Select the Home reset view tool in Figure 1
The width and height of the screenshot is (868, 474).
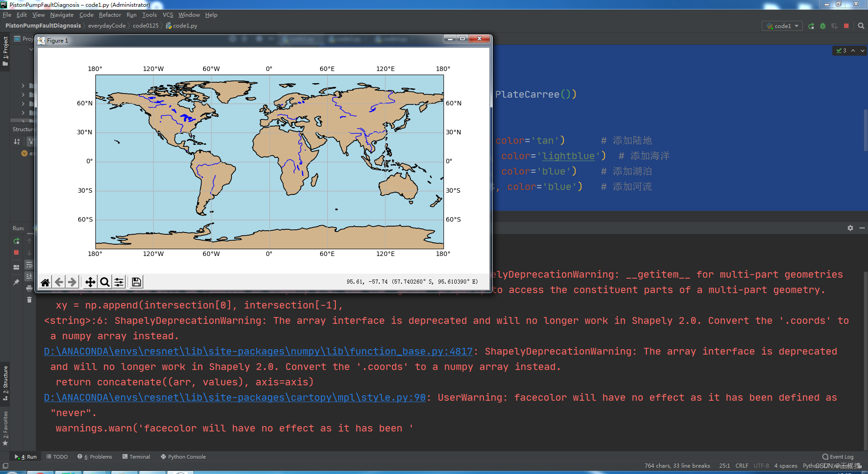point(45,282)
